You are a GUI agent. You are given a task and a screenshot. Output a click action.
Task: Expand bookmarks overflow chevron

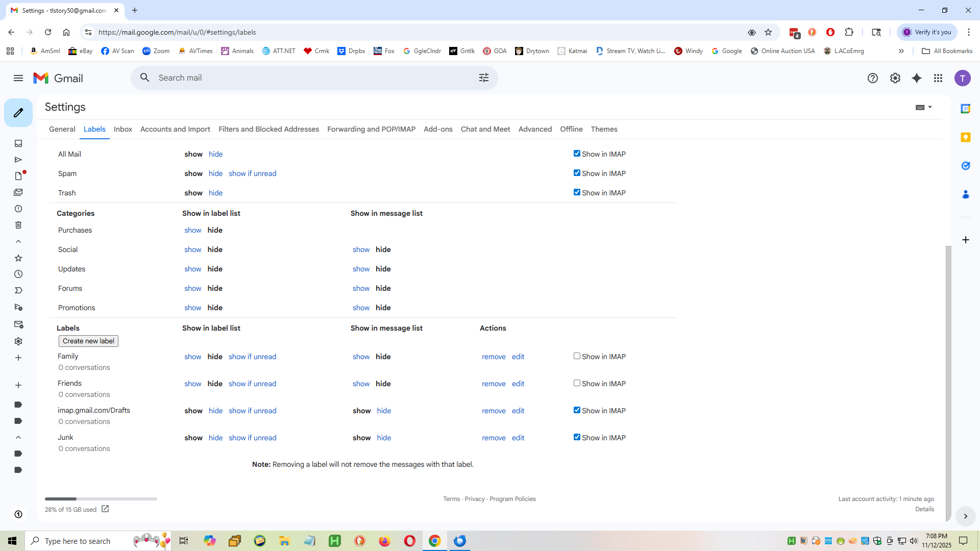(x=901, y=51)
